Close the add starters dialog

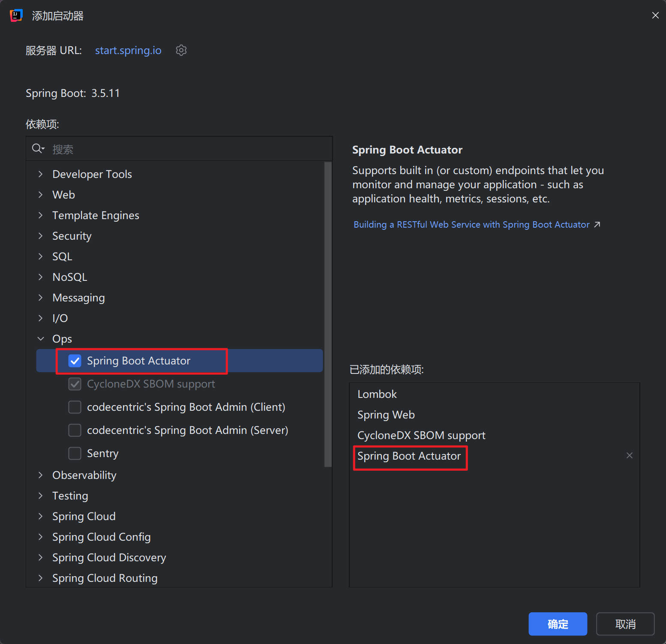655,15
